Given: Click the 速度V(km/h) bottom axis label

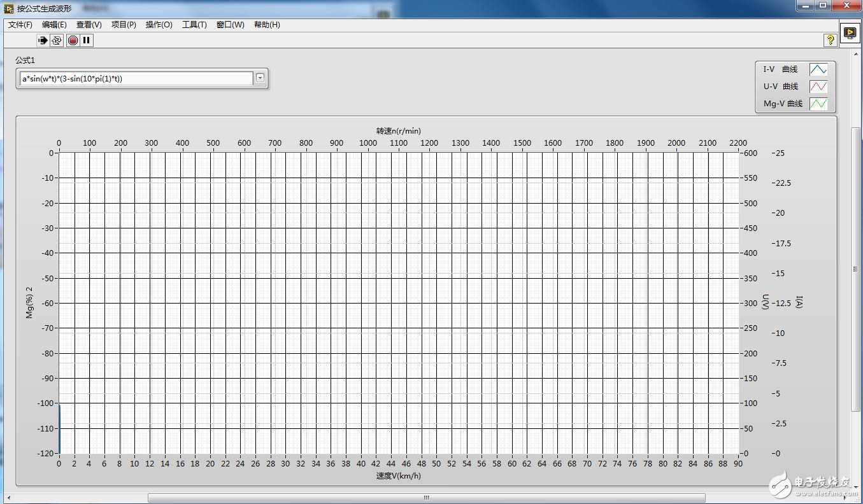Looking at the screenshot, I should (x=398, y=476).
